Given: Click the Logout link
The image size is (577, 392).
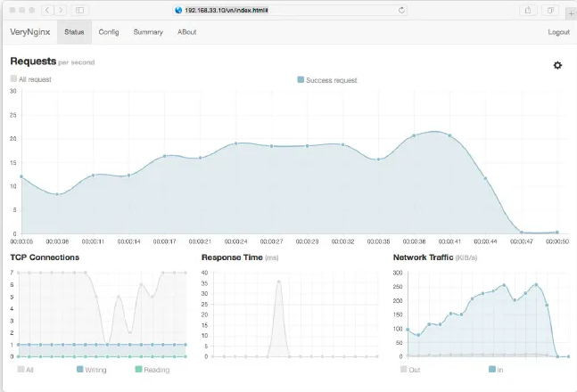Looking at the screenshot, I should (558, 32).
